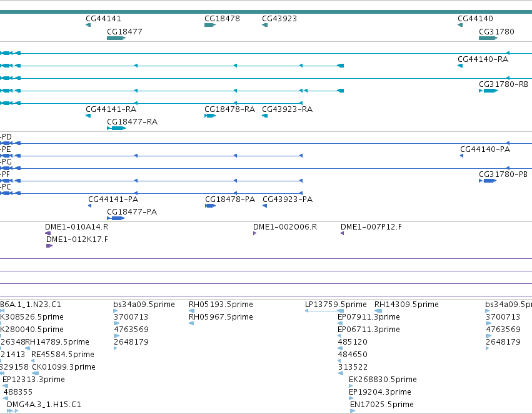Select the LP13759.5prime feature label
The width and height of the screenshot is (532, 414).
336,305
